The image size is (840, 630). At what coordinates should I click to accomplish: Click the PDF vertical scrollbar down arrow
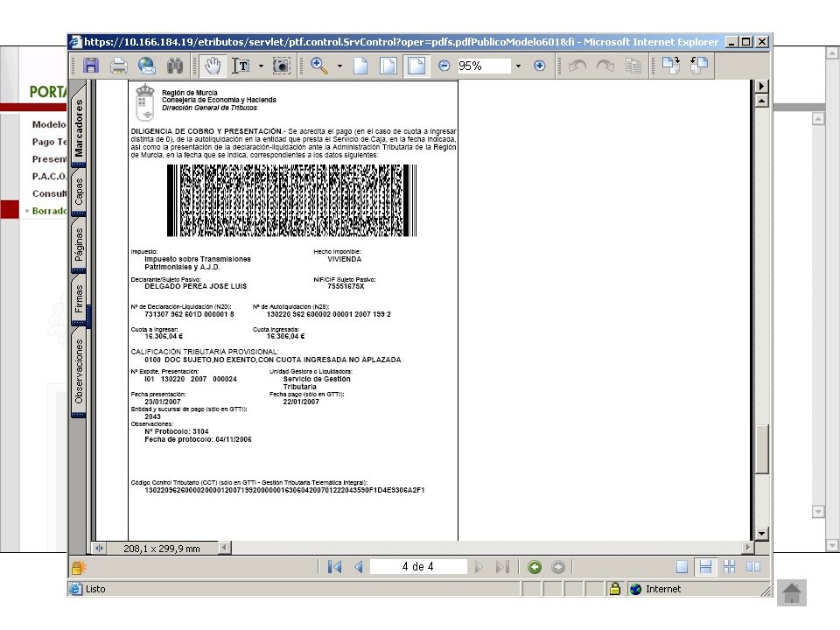761,533
